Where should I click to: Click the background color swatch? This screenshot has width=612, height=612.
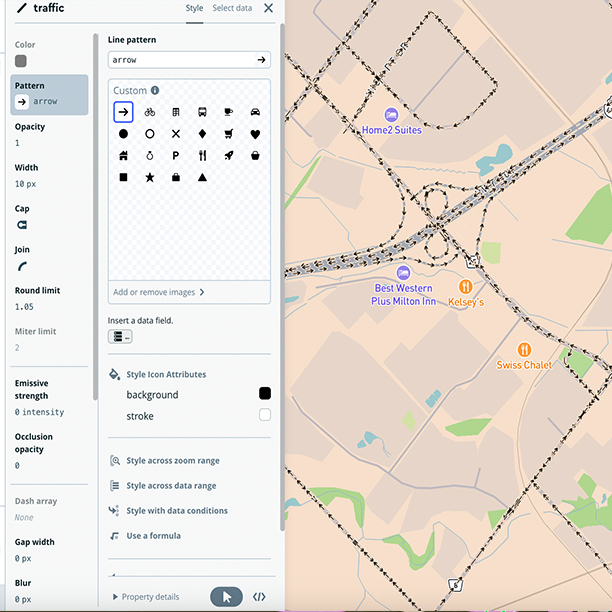265,393
